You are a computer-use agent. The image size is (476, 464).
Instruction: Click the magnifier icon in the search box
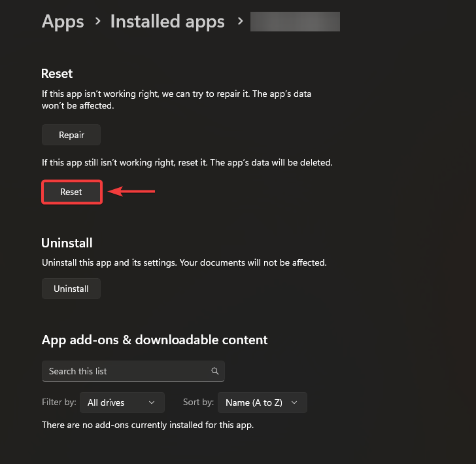coord(215,371)
